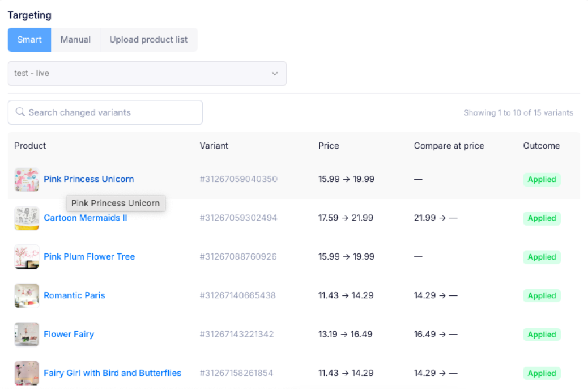Open the Pink Princess Unicorn product link
This screenshot has width=588, height=389.
point(89,179)
